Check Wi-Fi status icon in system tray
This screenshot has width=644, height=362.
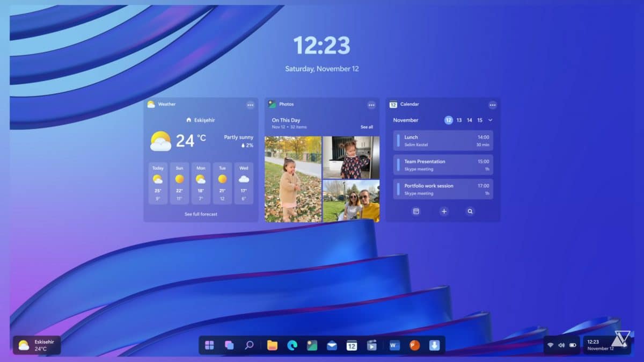551,345
